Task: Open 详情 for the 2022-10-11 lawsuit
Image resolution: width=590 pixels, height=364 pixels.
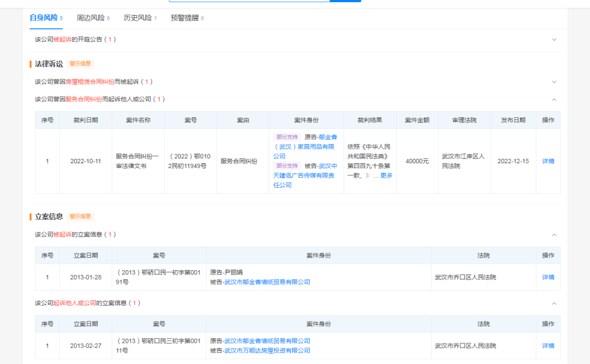Action: pos(548,161)
